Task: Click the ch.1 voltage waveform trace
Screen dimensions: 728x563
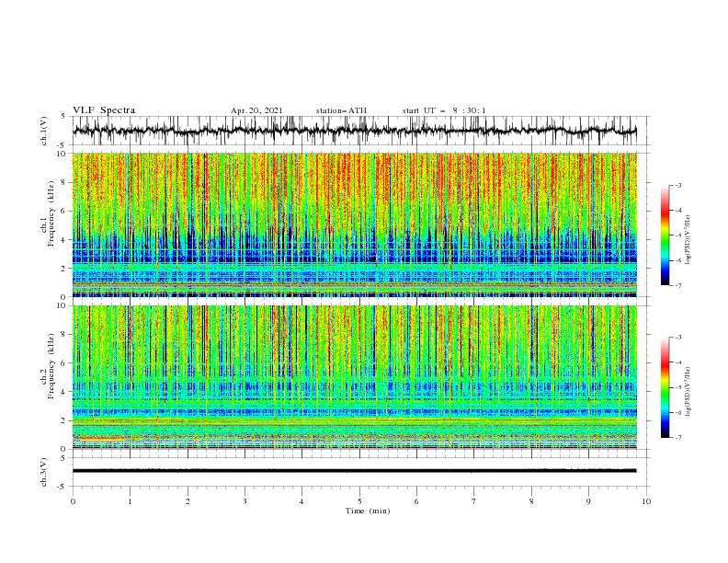Action: click(354, 131)
